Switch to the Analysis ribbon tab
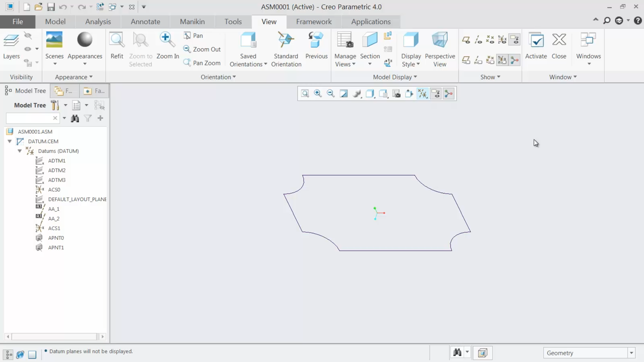Image resolution: width=644 pixels, height=362 pixels. (98, 22)
